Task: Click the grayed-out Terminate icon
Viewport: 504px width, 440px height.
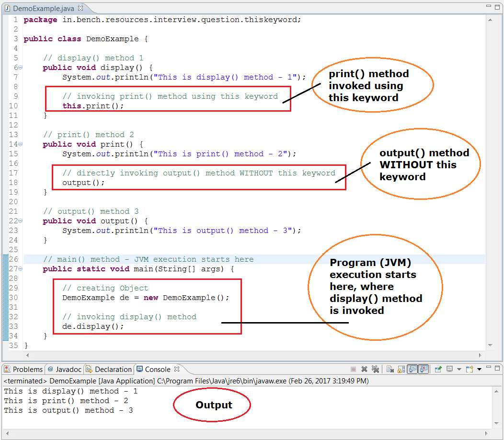Action: (353, 369)
